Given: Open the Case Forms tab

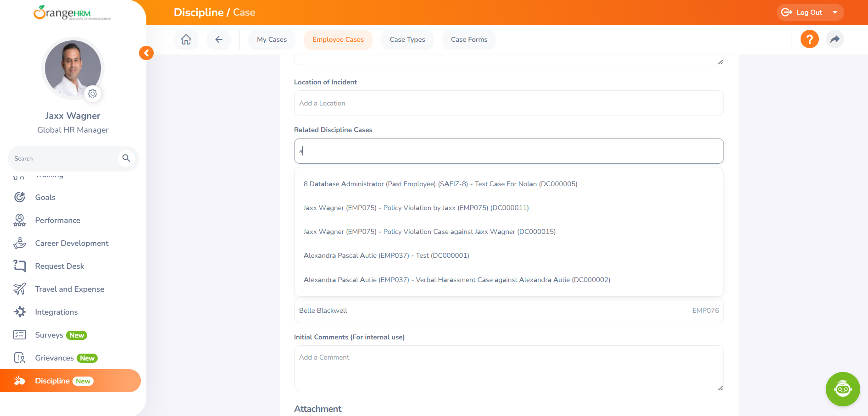Looking at the screenshot, I should click(469, 39).
